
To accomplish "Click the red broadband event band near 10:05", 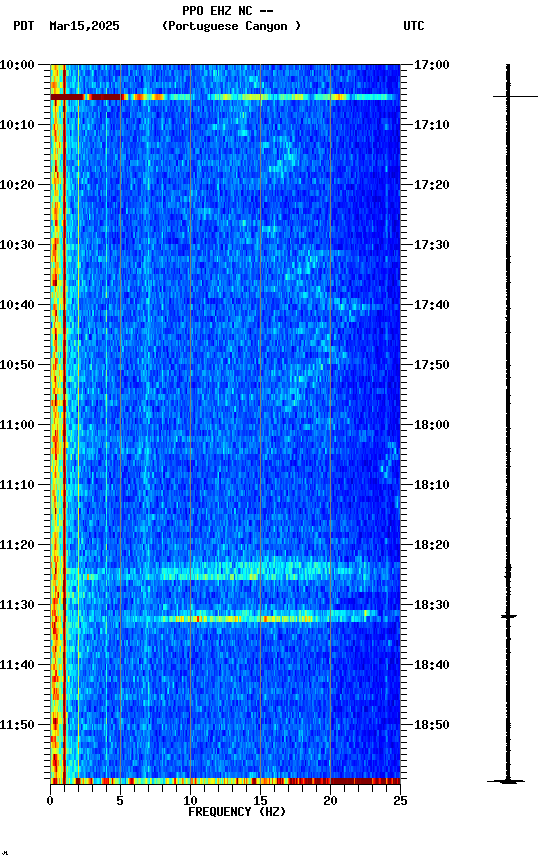I will (x=225, y=97).
